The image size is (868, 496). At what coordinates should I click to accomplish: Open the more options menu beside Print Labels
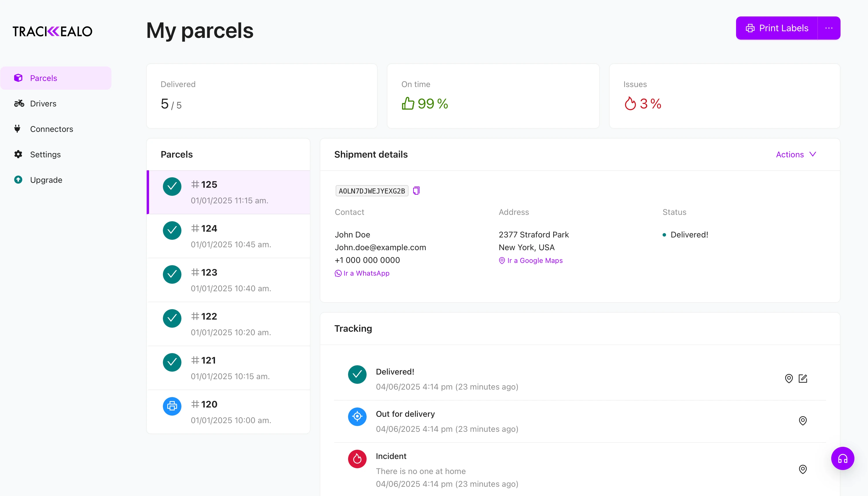coord(829,28)
